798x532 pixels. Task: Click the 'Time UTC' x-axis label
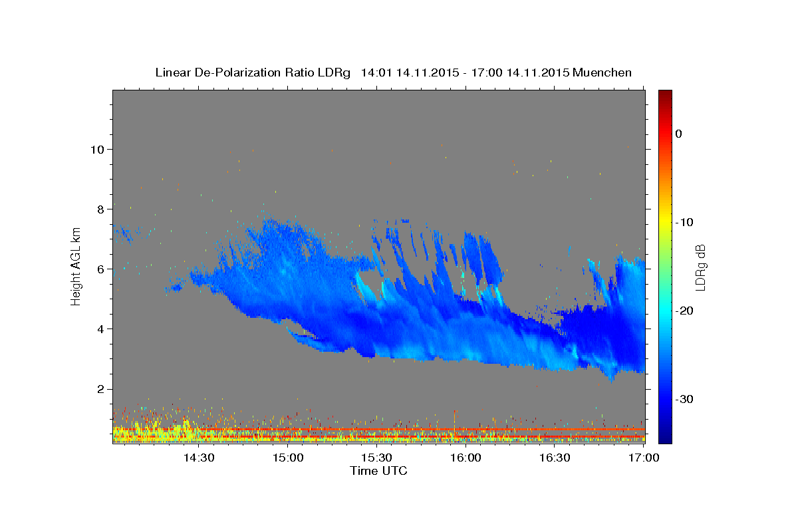pos(378,471)
